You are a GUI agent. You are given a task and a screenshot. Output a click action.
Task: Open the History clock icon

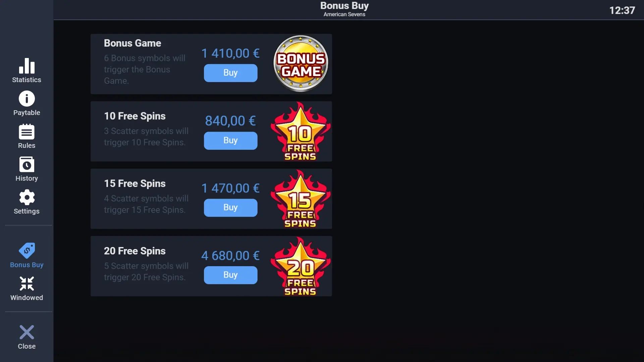(27, 164)
